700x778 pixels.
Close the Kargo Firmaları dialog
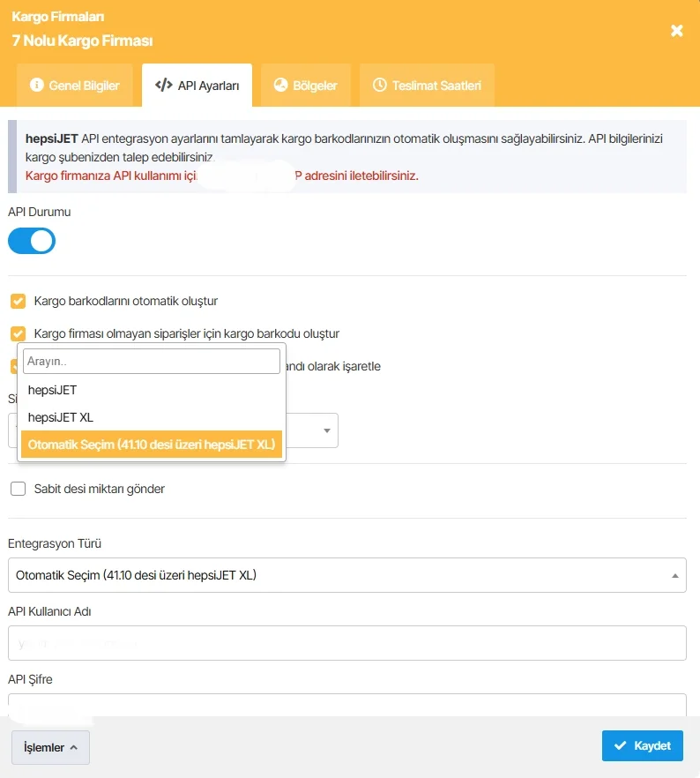677,31
